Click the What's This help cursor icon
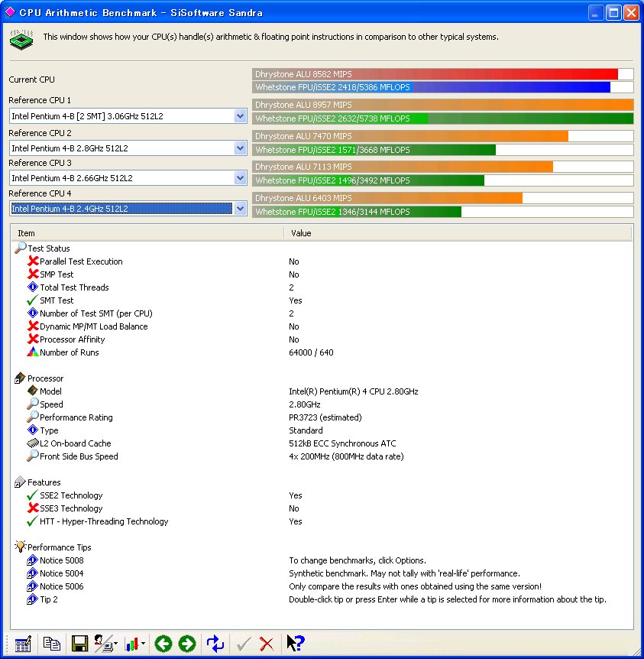This screenshot has width=644, height=659. (296, 643)
